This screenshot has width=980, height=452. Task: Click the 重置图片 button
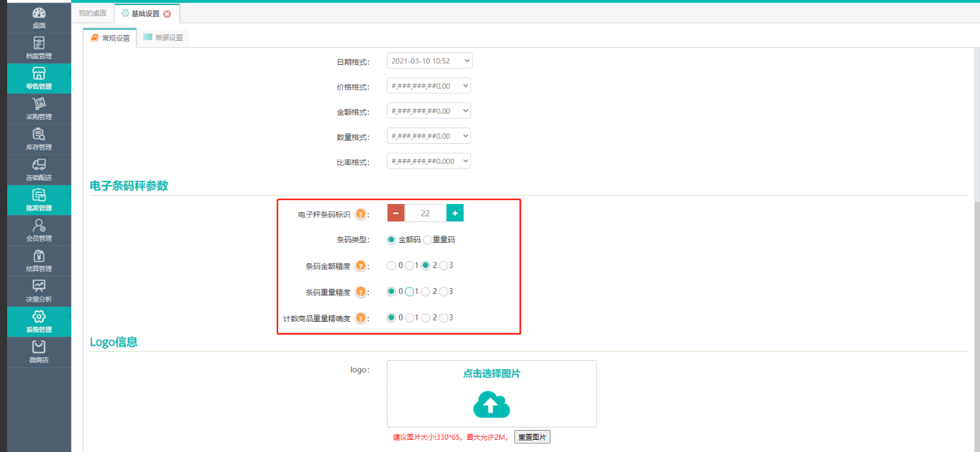[x=532, y=437]
